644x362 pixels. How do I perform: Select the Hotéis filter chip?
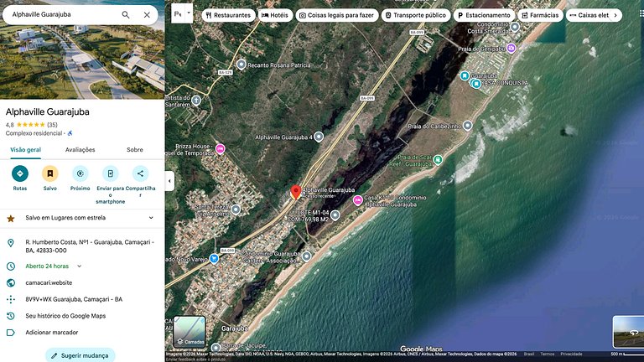click(275, 15)
